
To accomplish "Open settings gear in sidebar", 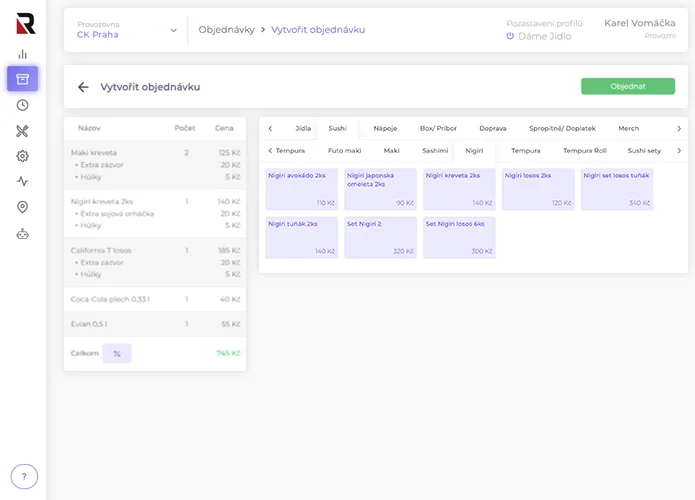I will (x=22, y=156).
